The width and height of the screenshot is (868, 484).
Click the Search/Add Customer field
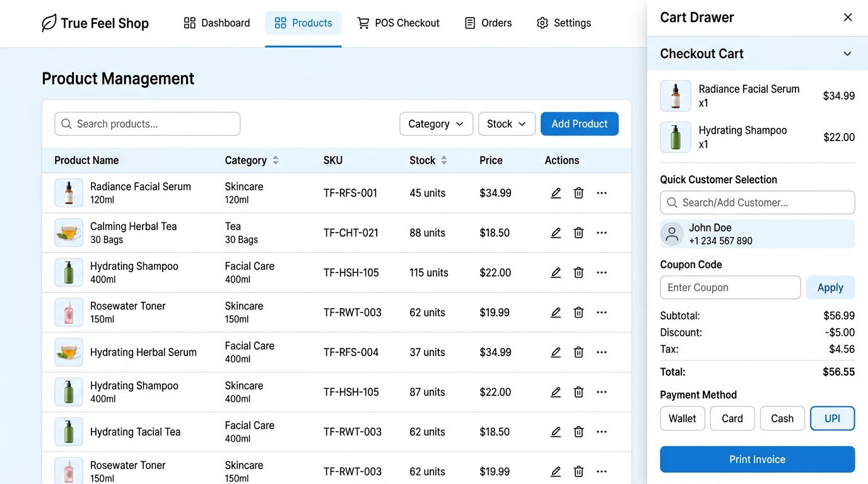tap(758, 203)
